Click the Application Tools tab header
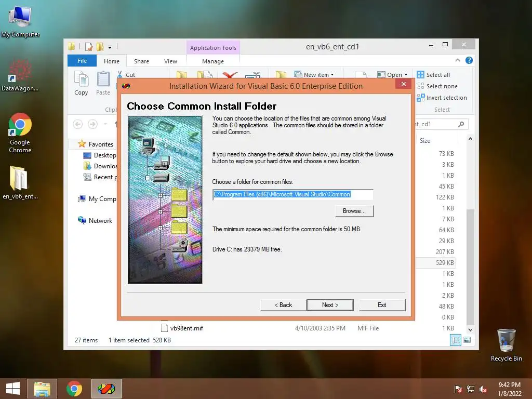532x399 pixels. [x=213, y=48]
